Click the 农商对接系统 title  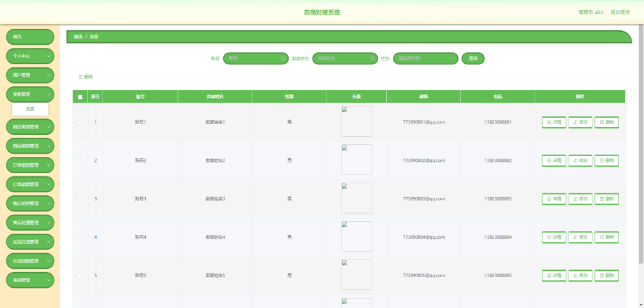point(322,13)
